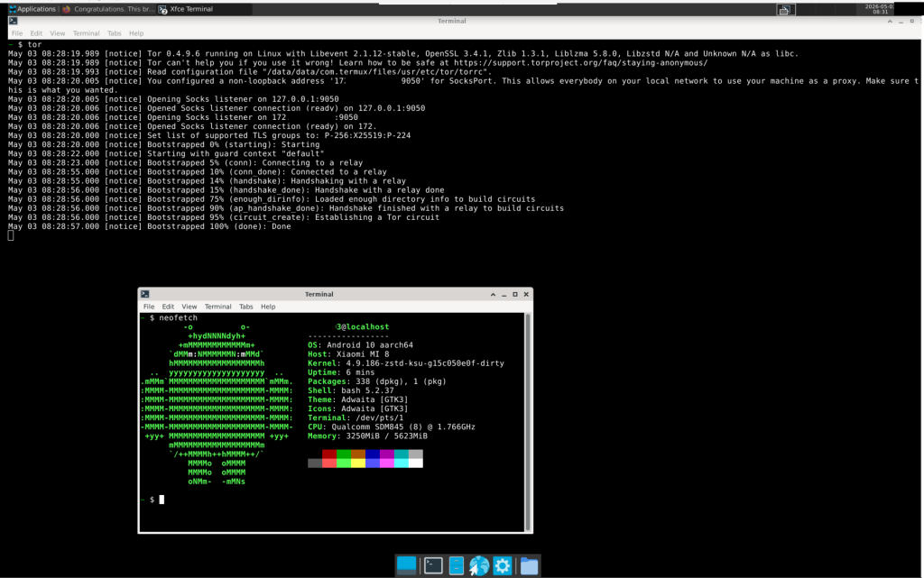Open the clock in the top panel
The height and width of the screenshot is (578, 924).
pos(879,9)
